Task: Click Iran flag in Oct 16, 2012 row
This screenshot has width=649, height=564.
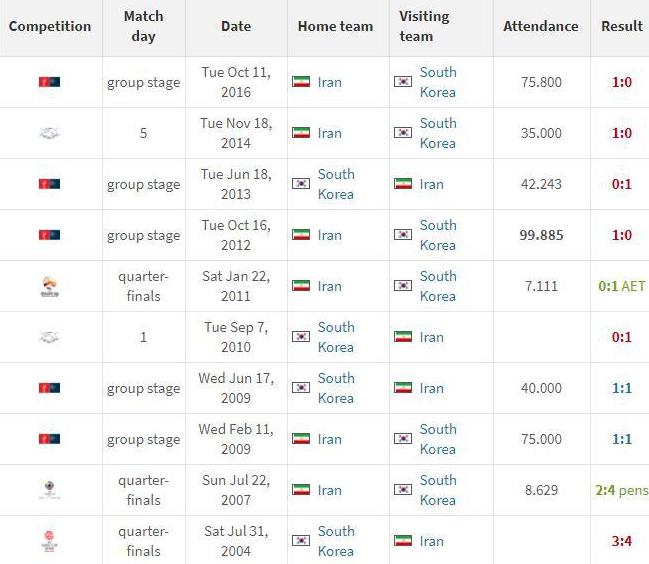Action: pos(301,235)
